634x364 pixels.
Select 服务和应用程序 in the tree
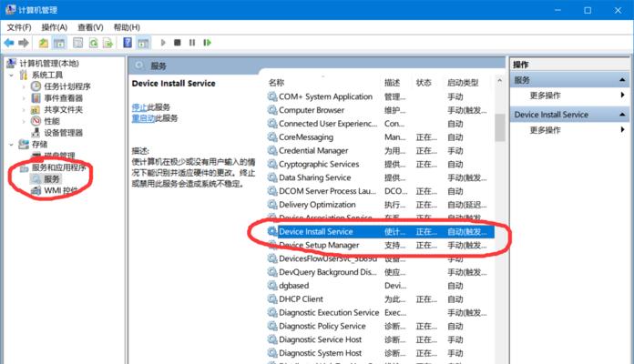point(58,167)
